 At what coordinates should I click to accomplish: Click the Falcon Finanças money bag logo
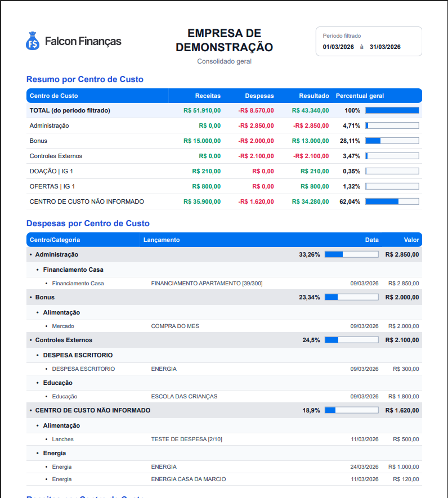tap(33, 41)
